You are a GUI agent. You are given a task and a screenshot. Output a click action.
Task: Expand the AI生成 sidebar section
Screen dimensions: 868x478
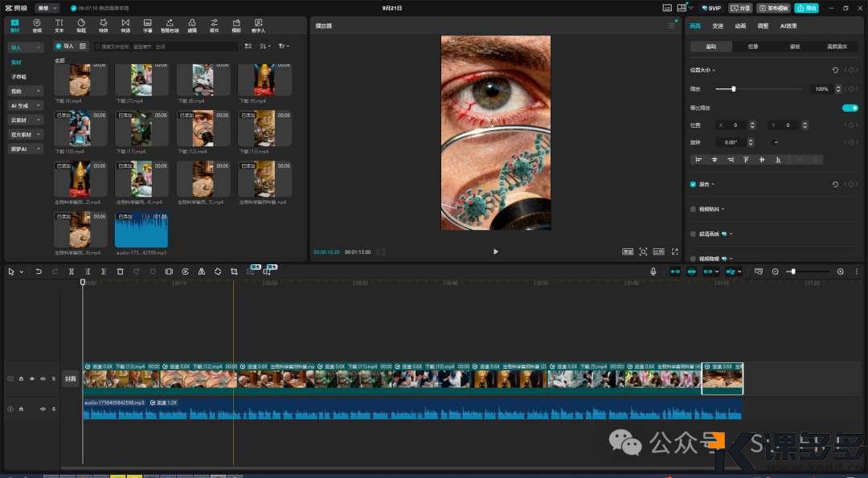(x=25, y=105)
